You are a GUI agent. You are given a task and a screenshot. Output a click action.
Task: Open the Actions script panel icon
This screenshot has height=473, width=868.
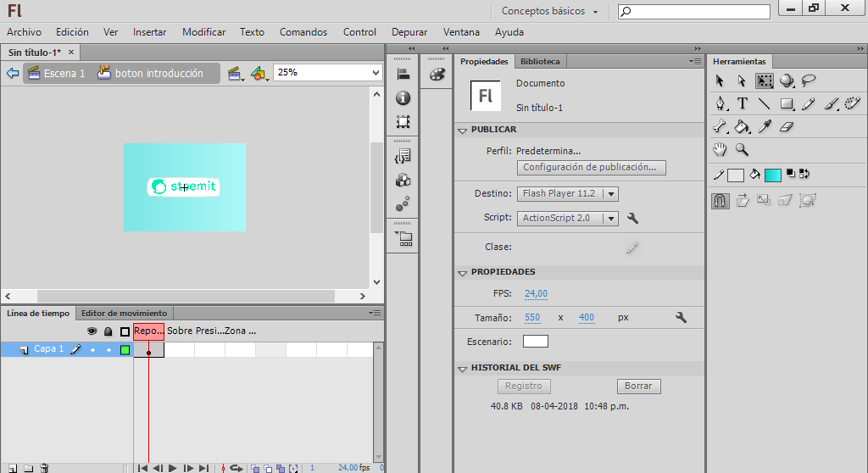(403, 157)
